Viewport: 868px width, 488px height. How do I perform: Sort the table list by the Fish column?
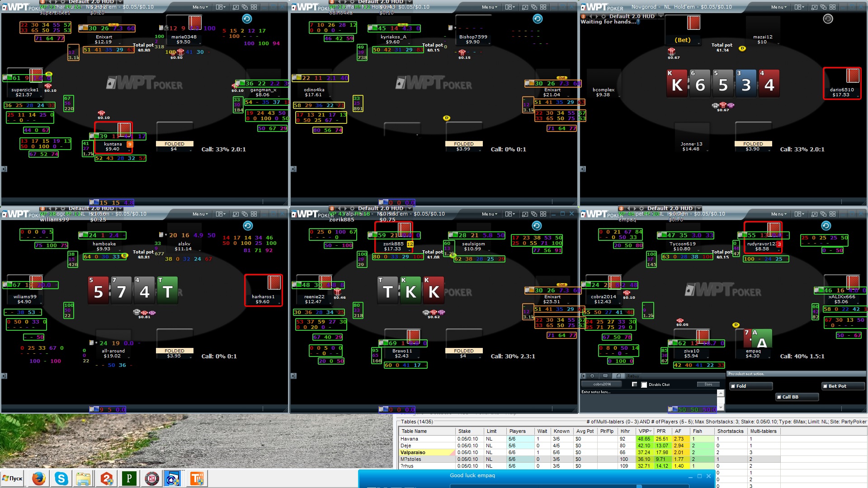pos(703,431)
